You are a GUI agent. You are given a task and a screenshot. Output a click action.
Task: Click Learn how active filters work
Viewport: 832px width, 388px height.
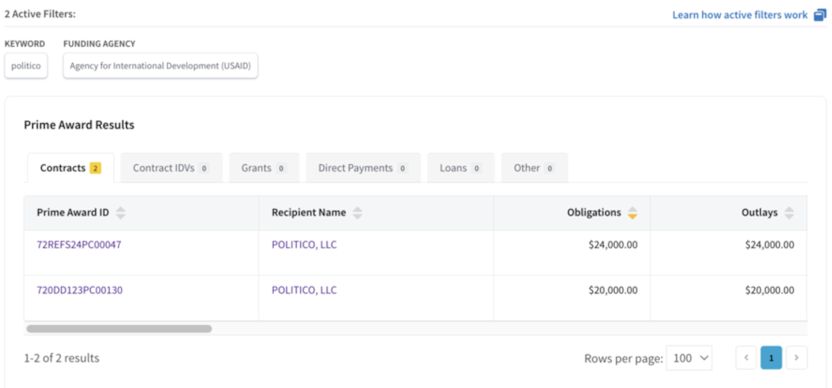point(740,15)
